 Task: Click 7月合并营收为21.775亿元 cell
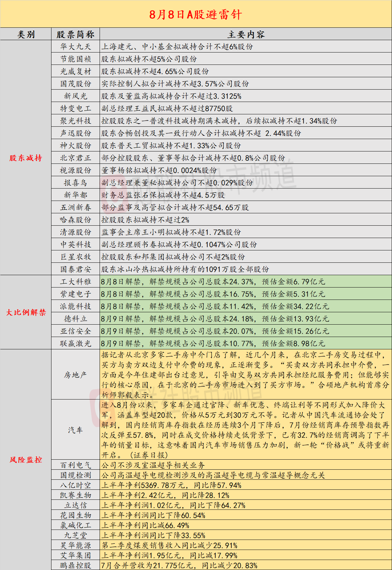[246, 565]
